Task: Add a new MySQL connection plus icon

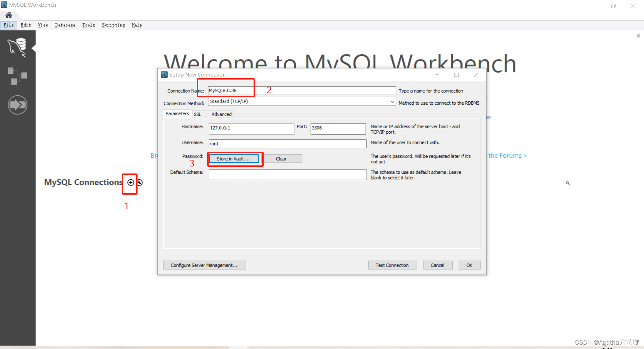Action: 131,182
